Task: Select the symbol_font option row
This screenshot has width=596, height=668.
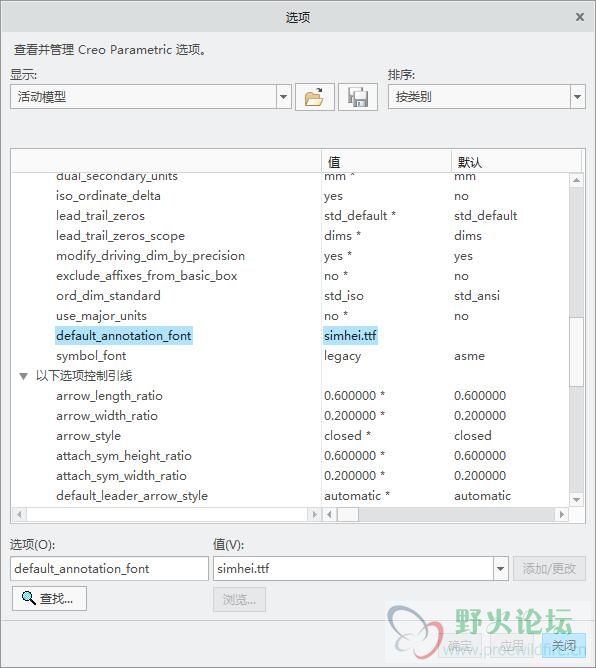Action: point(290,356)
